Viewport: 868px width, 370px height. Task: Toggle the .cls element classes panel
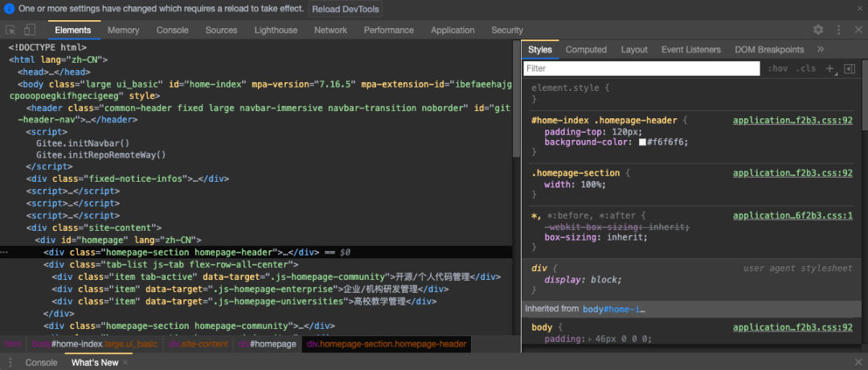(805, 68)
